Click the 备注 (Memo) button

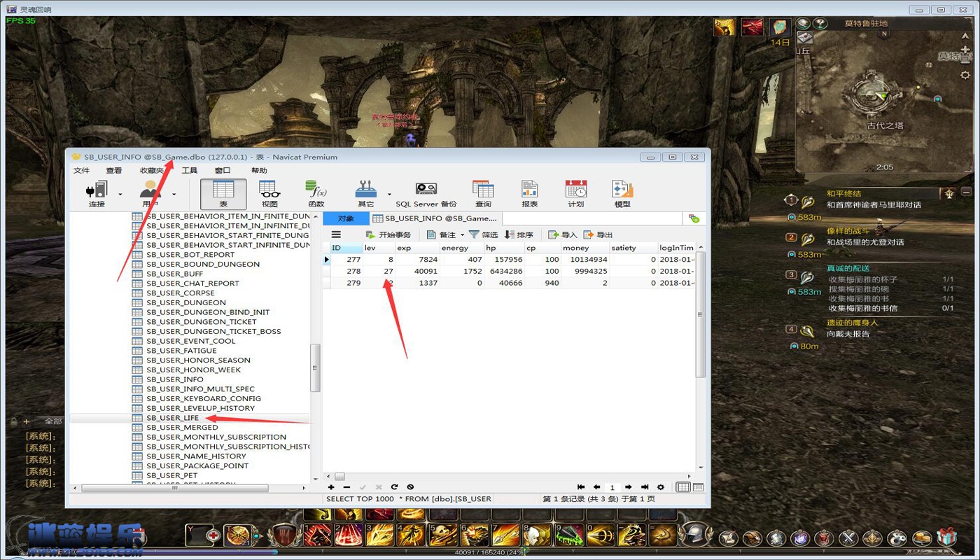(441, 234)
